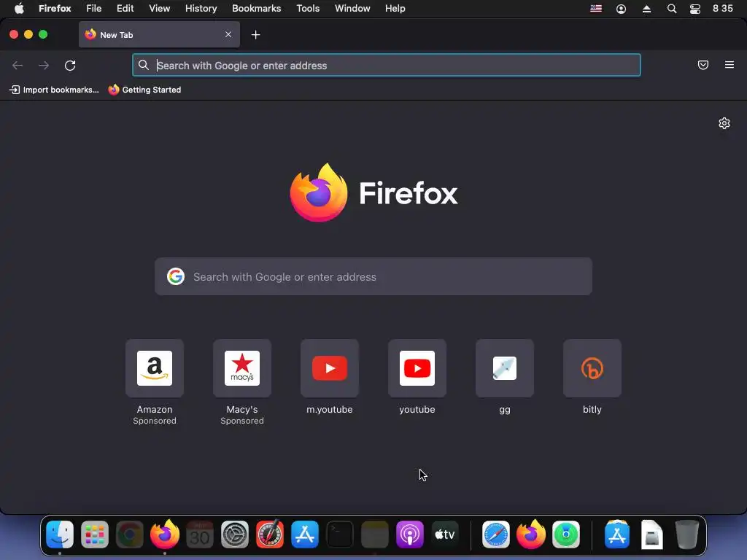This screenshot has width=747, height=560.
Task: Open Control Center in menu bar
Action: pyautogui.click(x=695, y=9)
